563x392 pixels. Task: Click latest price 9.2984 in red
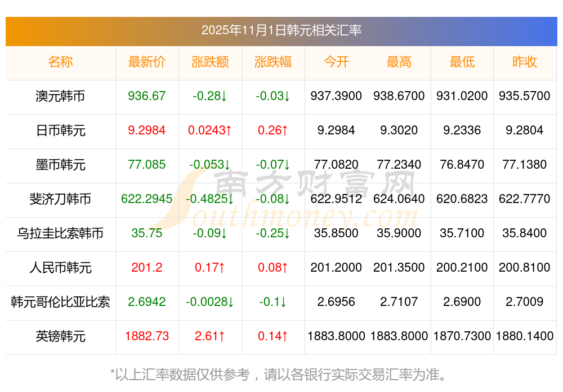click(x=147, y=130)
